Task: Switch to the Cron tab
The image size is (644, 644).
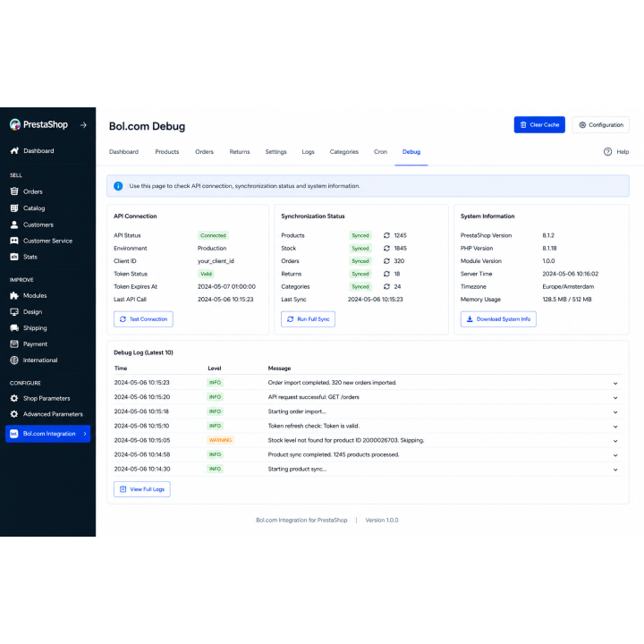Action: tap(380, 151)
